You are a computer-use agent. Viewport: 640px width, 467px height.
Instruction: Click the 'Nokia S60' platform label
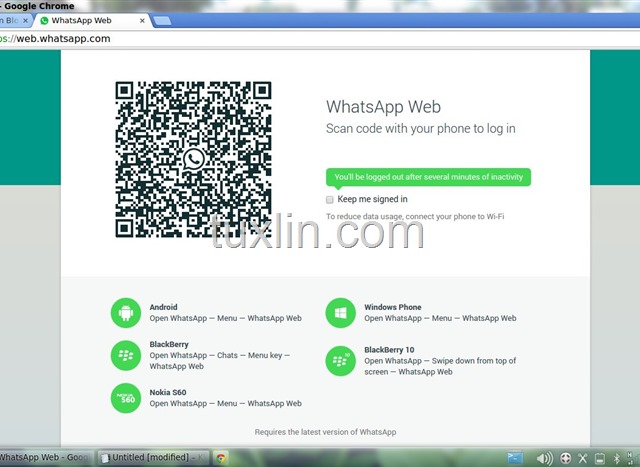(168, 392)
